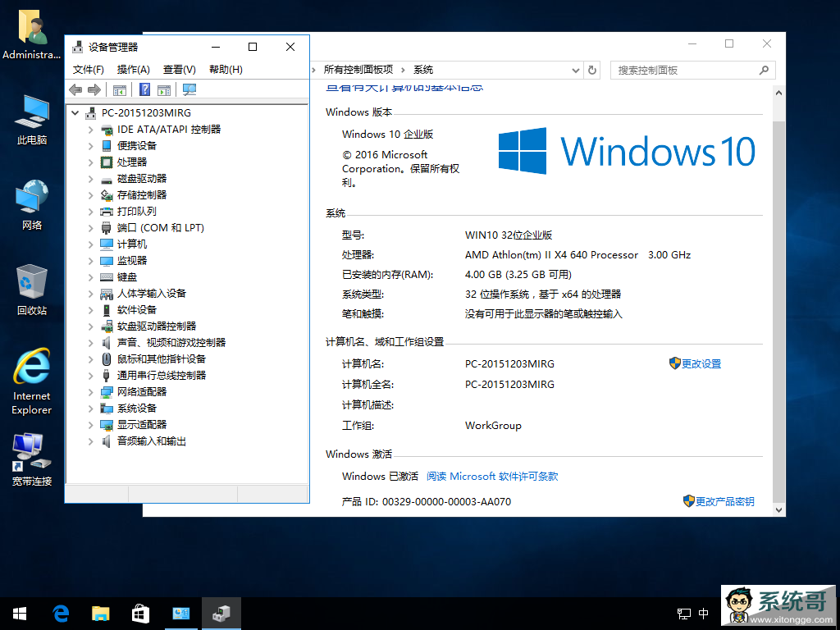Select the 处理器 processor icon
840x630 pixels.
pyautogui.click(x=107, y=162)
